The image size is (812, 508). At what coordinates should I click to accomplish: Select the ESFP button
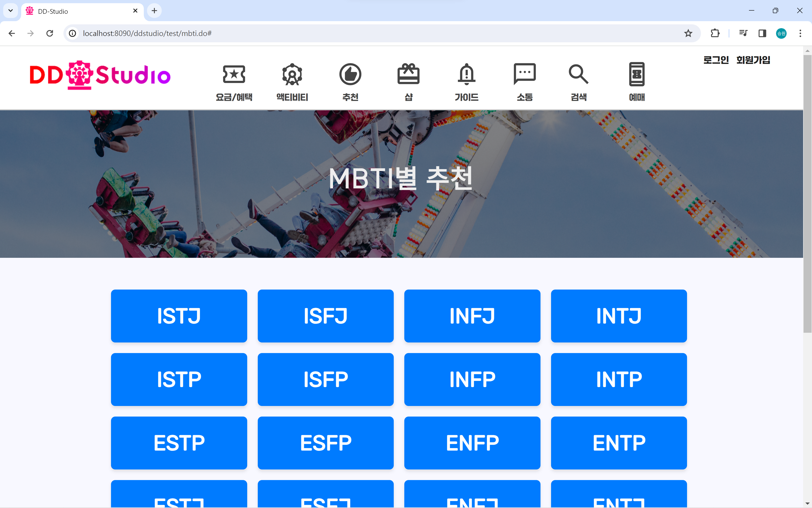coord(325,443)
